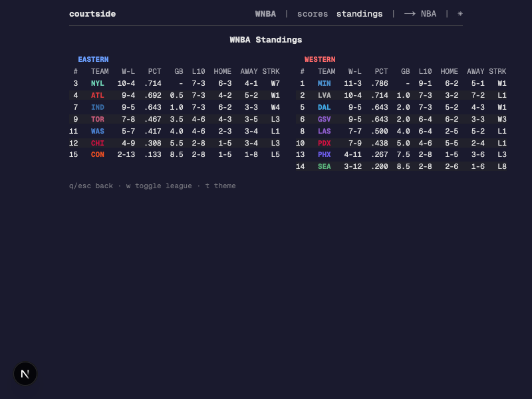Open the CHI team link

(x=97, y=143)
